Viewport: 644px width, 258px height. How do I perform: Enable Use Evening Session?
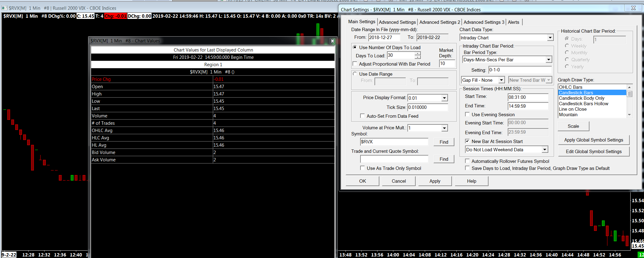click(x=467, y=114)
